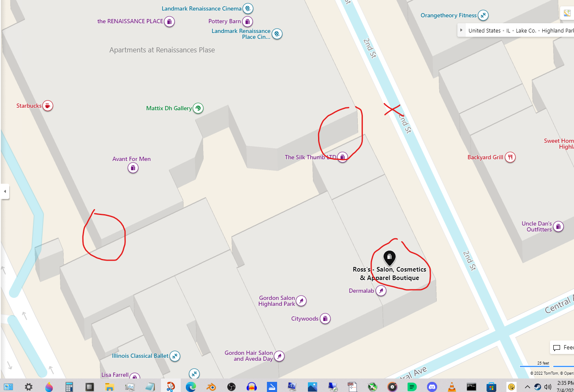Open Control Panel from the taskbar
The image size is (574, 392).
click(8, 387)
